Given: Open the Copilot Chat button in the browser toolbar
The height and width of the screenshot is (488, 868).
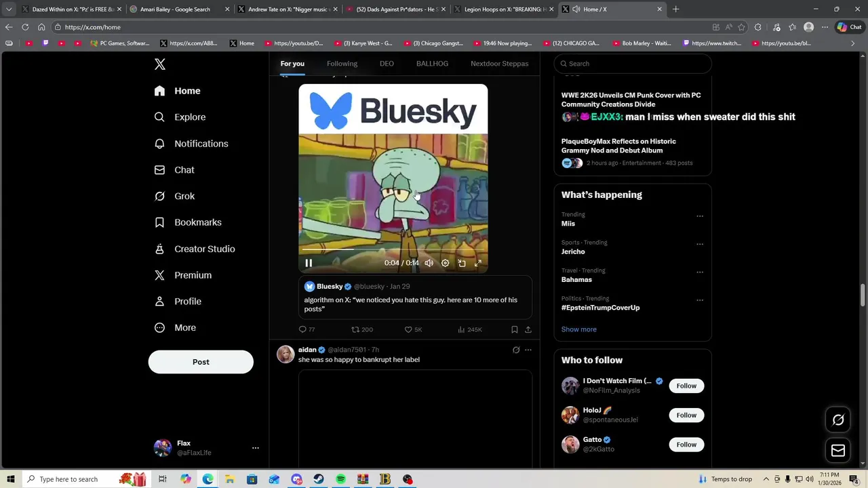Looking at the screenshot, I should click(x=850, y=27).
